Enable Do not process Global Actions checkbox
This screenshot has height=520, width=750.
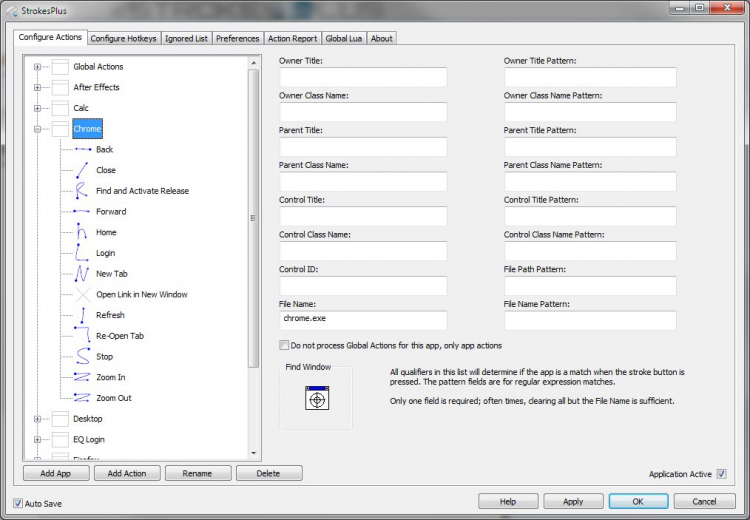[284, 345]
